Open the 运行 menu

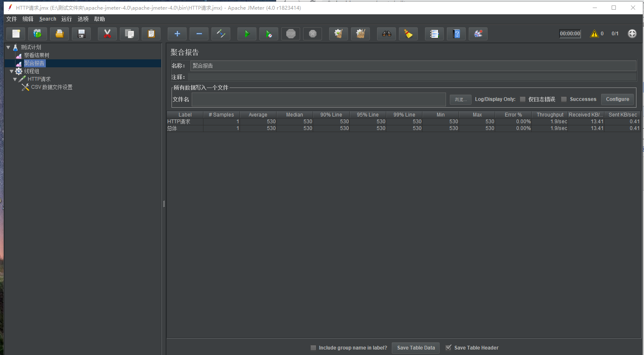[x=66, y=19]
